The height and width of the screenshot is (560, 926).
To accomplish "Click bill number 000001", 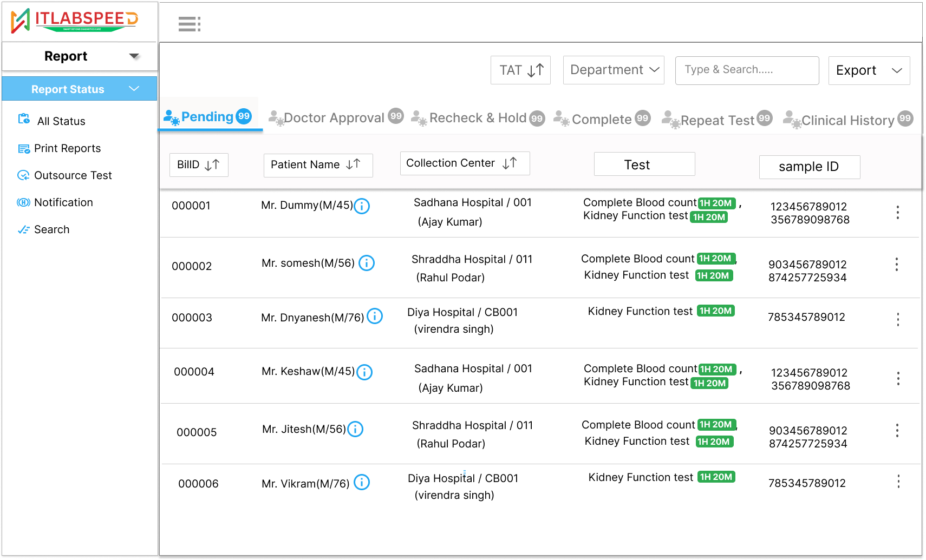I will [191, 206].
